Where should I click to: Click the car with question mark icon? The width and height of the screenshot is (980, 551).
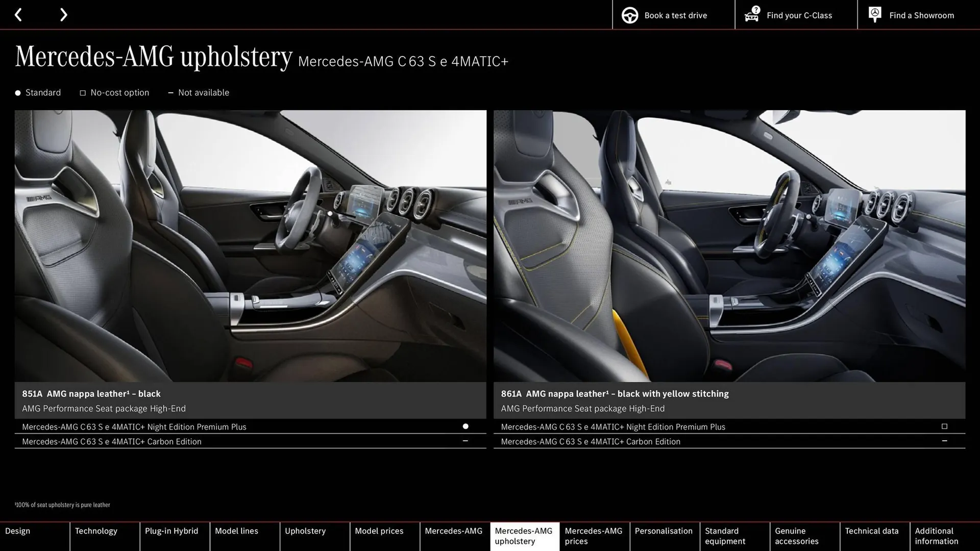pyautogui.click(x=752, y=15)
